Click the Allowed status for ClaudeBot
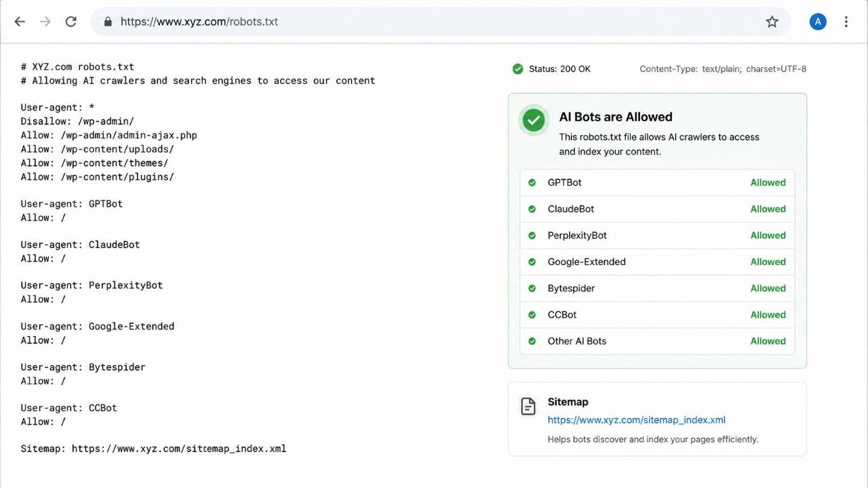868x488 pixels. pos(768,209)
